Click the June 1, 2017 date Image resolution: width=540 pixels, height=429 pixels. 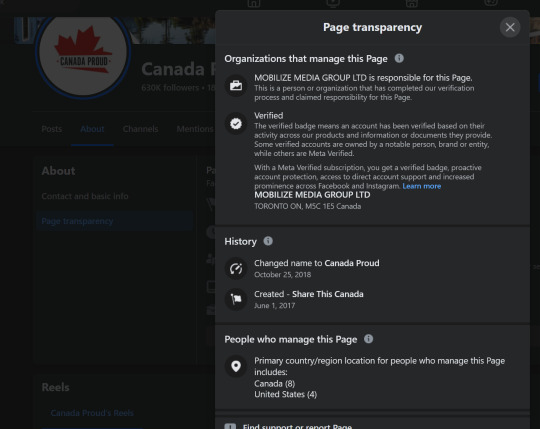coord(274,305)
